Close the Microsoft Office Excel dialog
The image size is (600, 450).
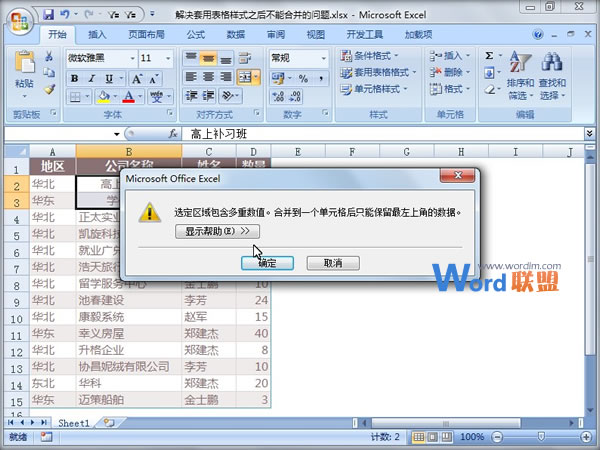coord(458,175)
